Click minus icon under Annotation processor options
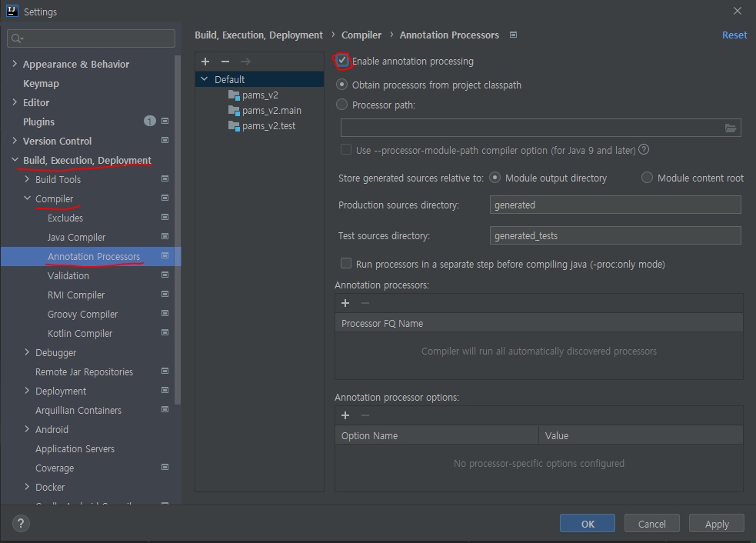Screen dimensions: 756x543 coord(365,415)
